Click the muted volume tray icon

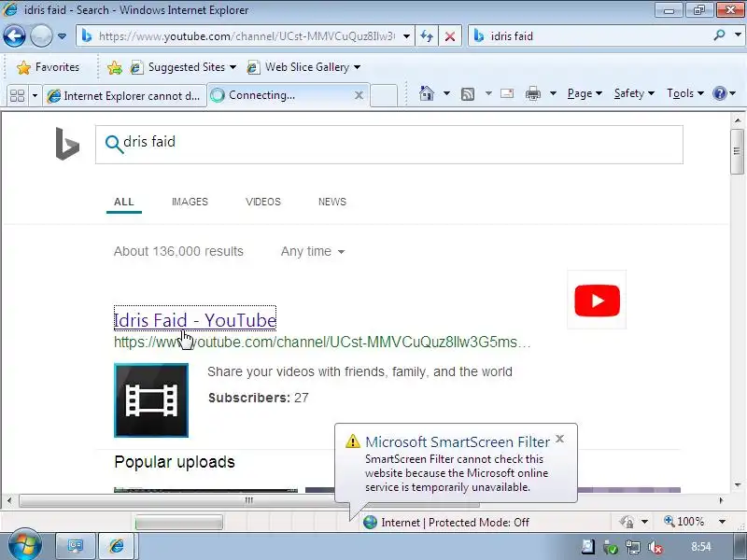pyautogui.click(x=655, y=547)
